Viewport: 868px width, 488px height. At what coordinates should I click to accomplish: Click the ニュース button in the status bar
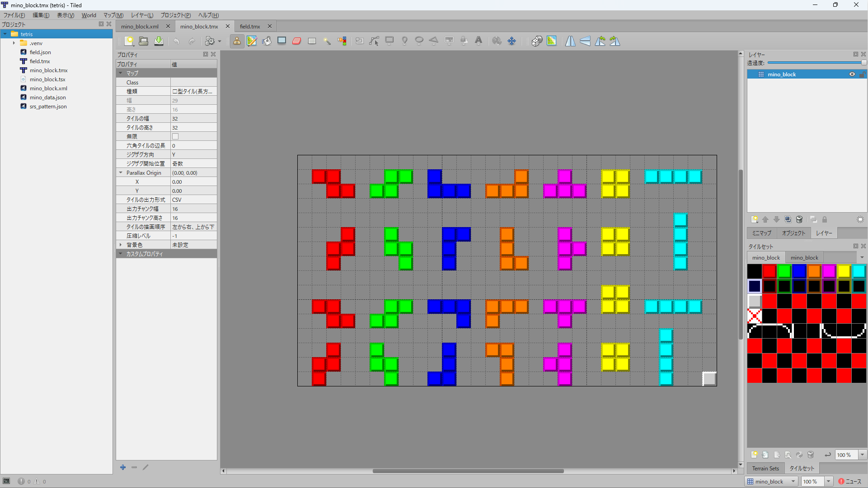pyautogui.click(x=850, y=481)
